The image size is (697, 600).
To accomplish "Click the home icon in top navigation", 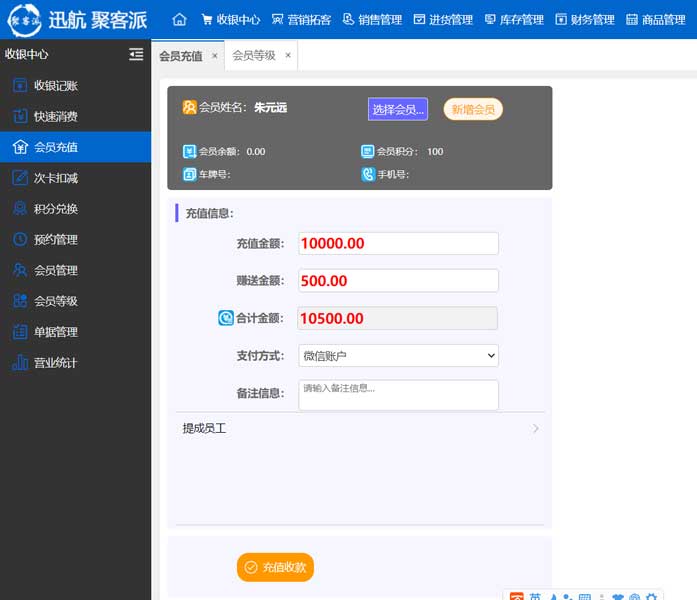I will [179, 20].
